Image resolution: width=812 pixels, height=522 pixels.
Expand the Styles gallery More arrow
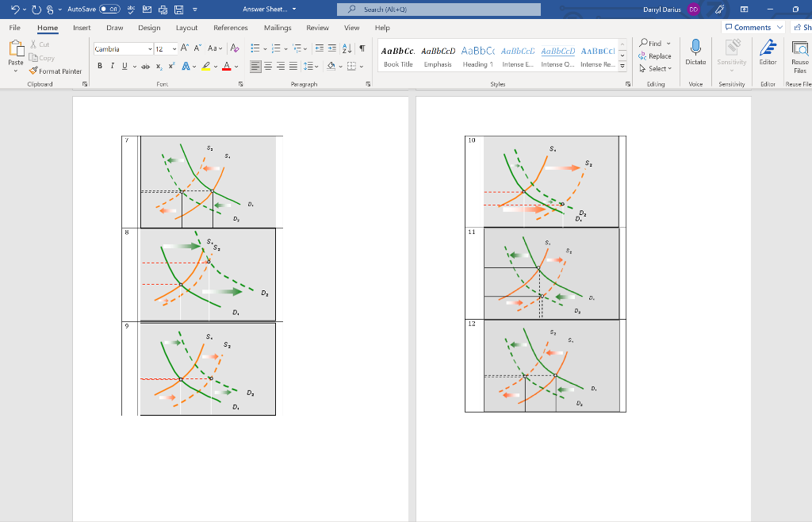(x=622, y=67)
